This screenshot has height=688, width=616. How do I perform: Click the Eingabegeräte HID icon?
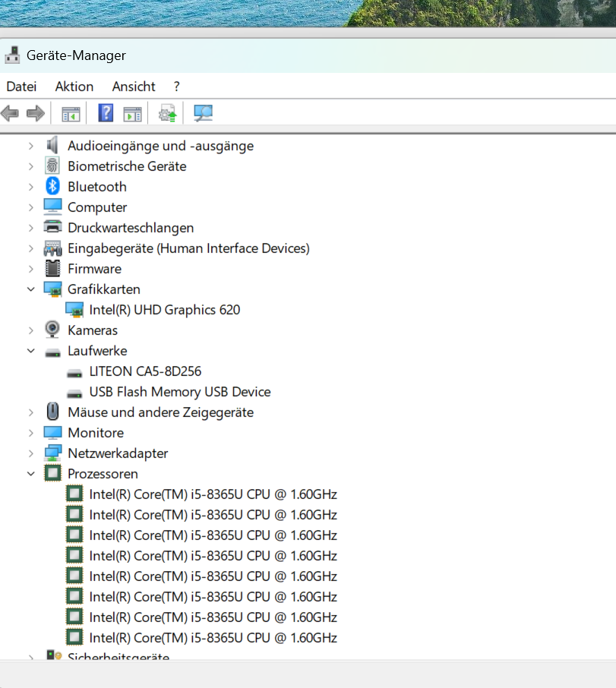[52, 248]
